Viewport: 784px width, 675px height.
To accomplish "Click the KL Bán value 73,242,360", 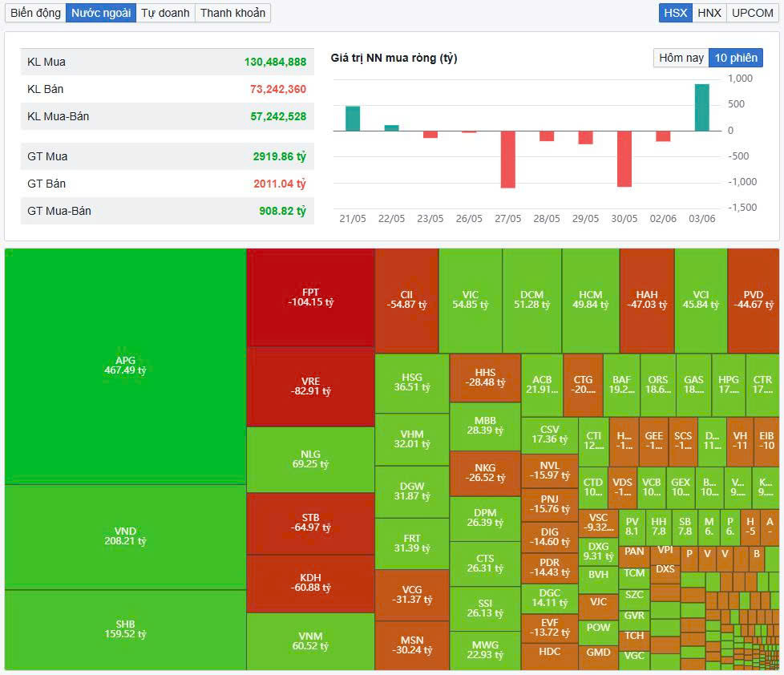I will tap(278, 89).
